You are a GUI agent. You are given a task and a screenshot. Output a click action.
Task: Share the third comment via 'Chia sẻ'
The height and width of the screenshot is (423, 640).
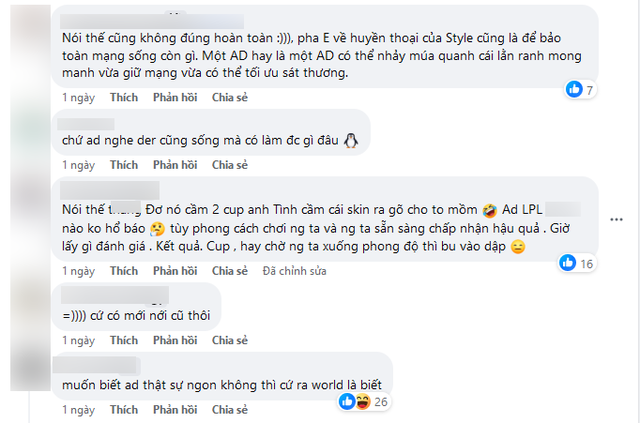[230, 271]
